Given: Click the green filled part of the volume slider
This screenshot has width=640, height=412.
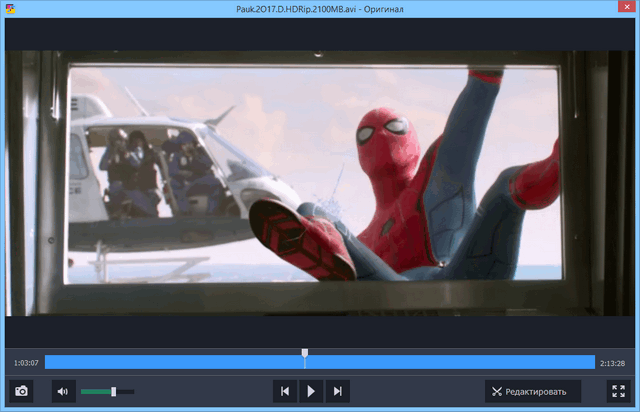Looking at the screenshot, I should pos(96,391).
